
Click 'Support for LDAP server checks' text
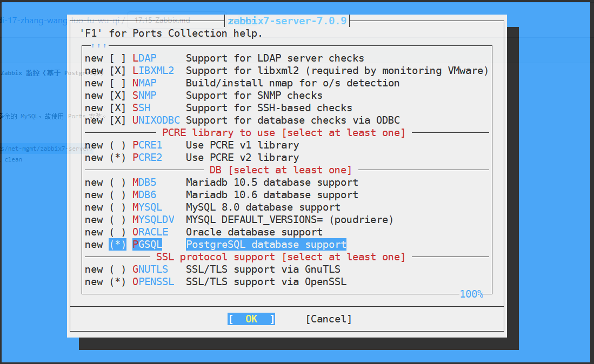[x=275, y=58]
